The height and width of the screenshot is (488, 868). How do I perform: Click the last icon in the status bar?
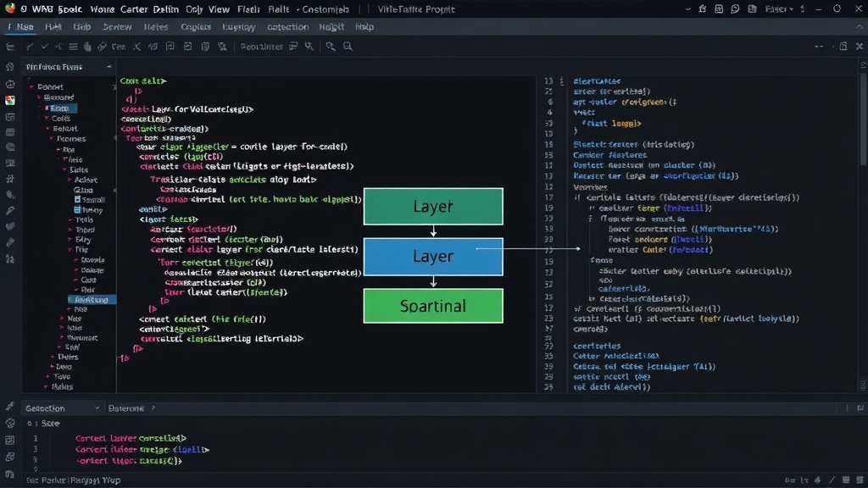(860, 480)
